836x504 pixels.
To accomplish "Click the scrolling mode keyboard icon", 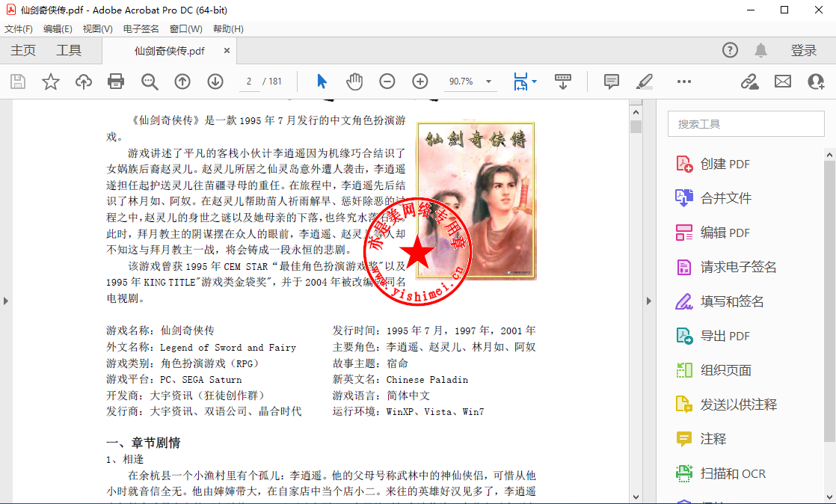I will tap(562, 82).
